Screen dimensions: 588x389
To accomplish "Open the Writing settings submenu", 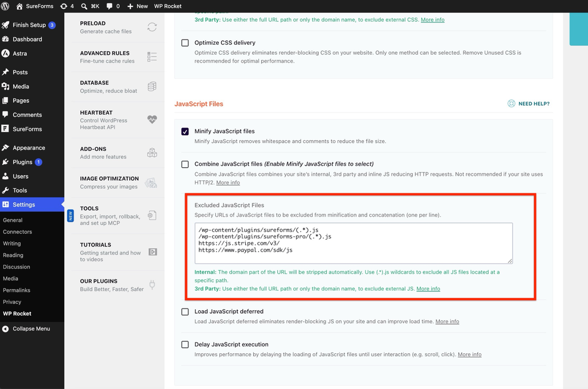I will tap(11, 244).
